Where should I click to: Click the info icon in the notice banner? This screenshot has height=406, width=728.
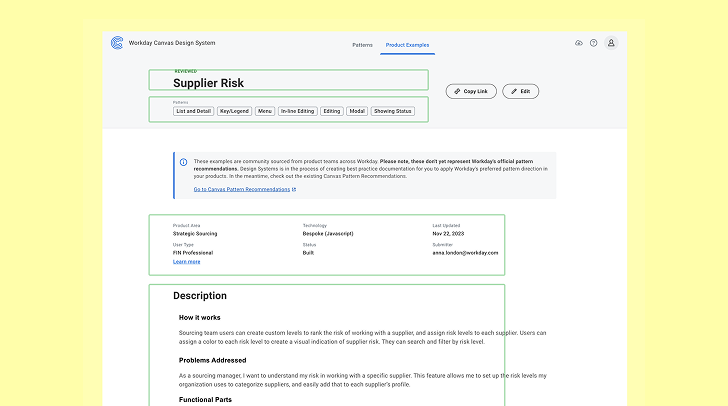click(183, 162)
